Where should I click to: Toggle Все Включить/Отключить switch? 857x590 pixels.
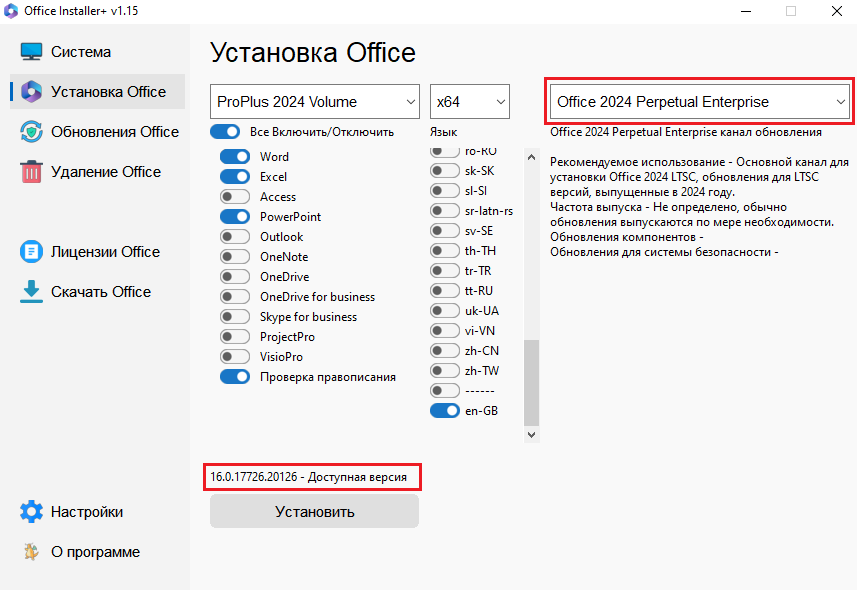pyautogui.click(x=225, y=132)
